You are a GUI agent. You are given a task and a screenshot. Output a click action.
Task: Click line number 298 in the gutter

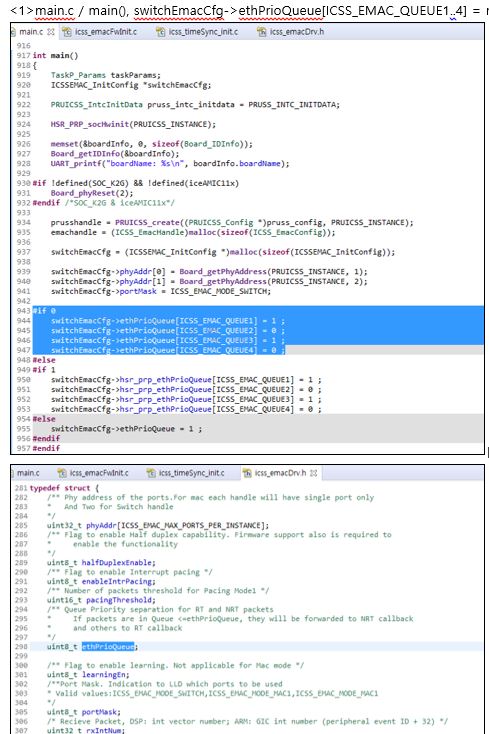tap(21, 646)
